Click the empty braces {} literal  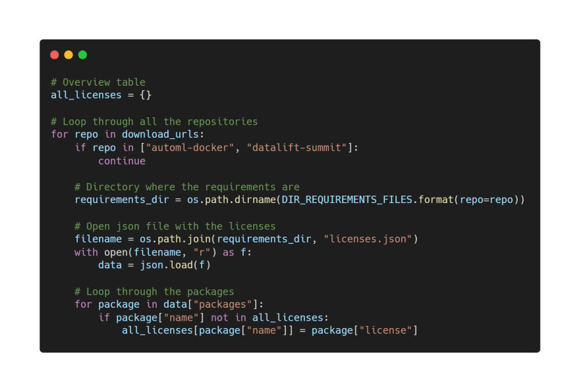tap(146, 95)
